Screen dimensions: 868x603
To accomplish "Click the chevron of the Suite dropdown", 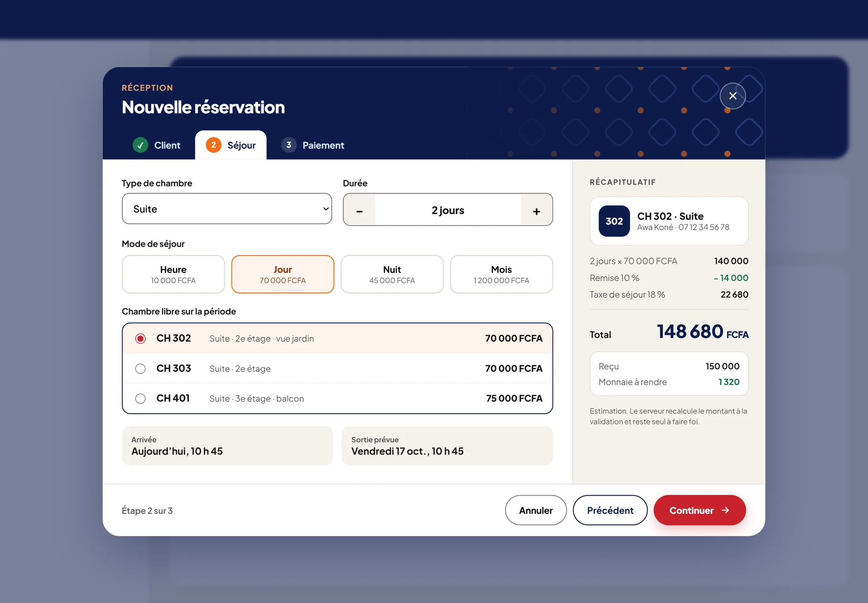I will click(325, 209).
